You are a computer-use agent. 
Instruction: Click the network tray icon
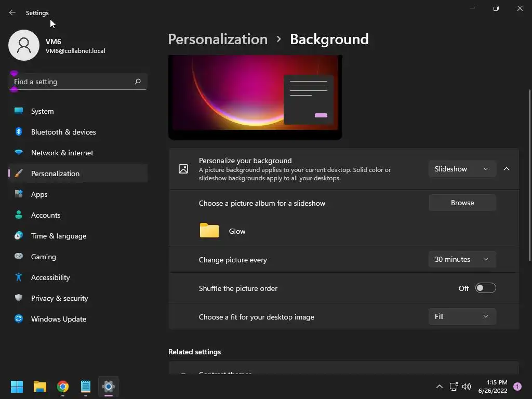[x=454, y=387]
